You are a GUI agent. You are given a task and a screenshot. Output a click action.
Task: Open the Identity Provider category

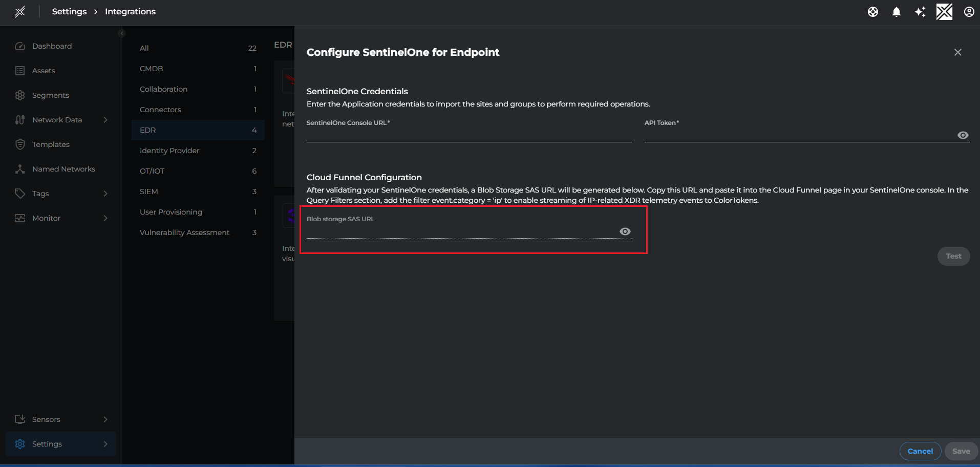[169, 150]
